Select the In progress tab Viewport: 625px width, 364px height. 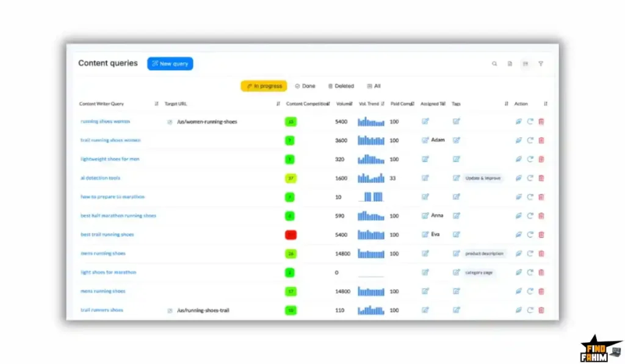(264, 86)
